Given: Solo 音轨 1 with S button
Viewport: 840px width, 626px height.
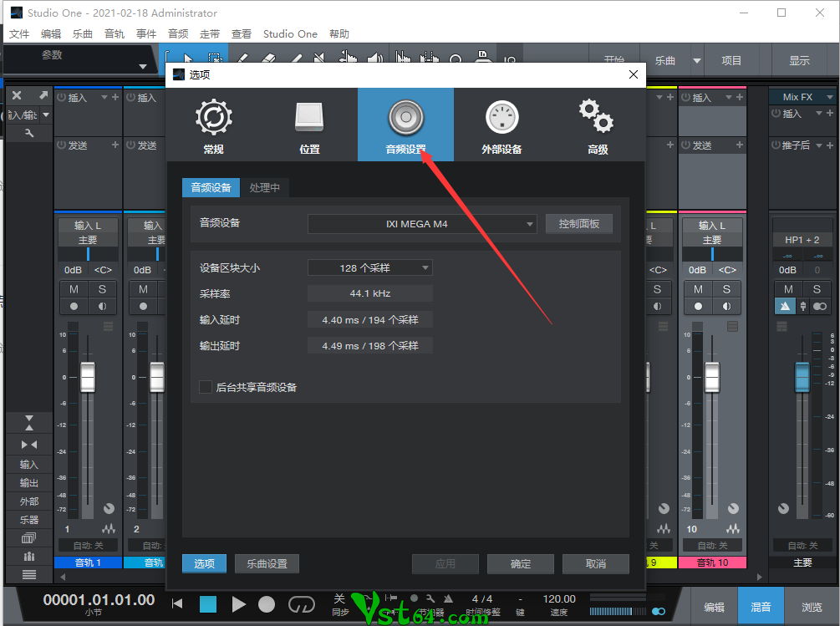Looking at the screenshot, I should [102, 289].
